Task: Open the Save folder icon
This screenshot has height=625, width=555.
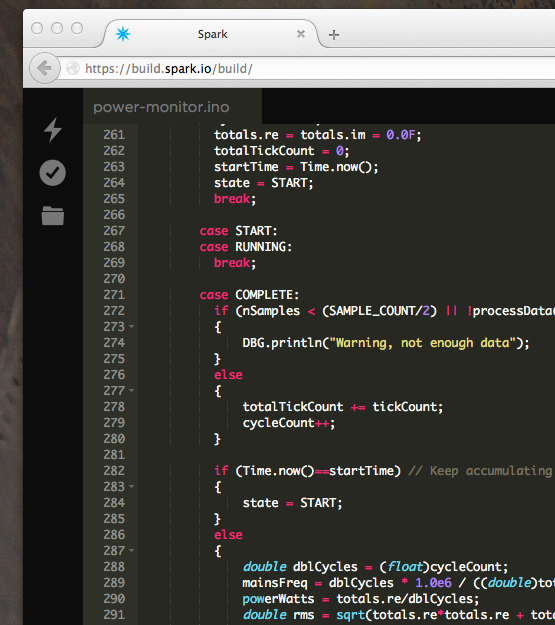Action: click(x=53, y=216)
